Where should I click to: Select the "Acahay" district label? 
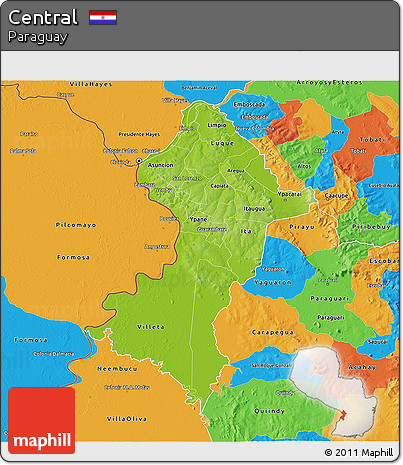point(362,367)
